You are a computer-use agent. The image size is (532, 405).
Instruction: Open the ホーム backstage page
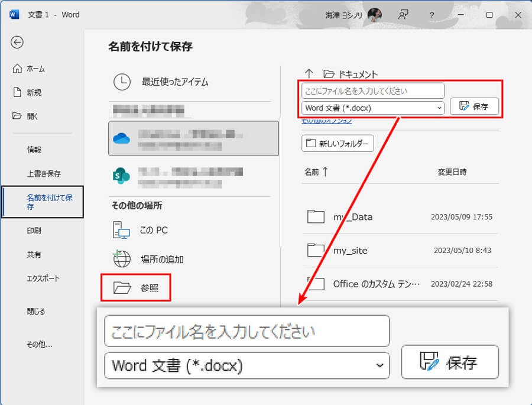pos(29,69)
